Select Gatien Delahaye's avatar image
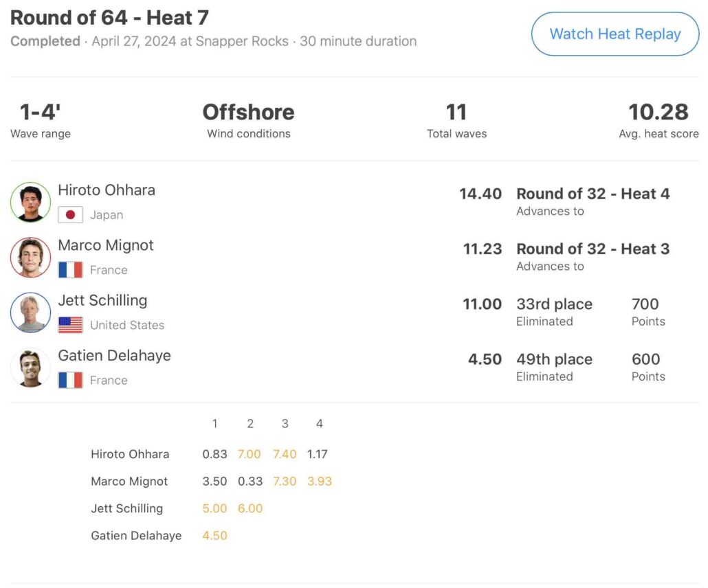The height and width of the screenshot is (588, 708). pos(31,367)
